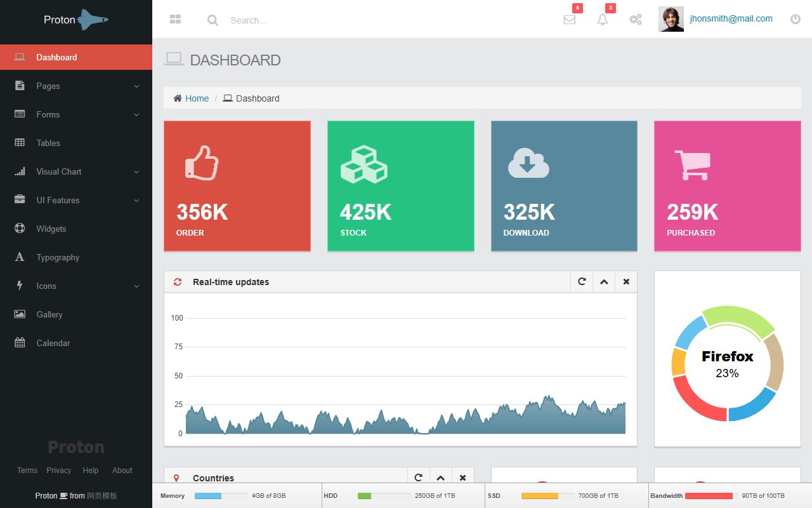Click the user profile avatar photo
Screen dimensions: 812x508
[671, 19]
